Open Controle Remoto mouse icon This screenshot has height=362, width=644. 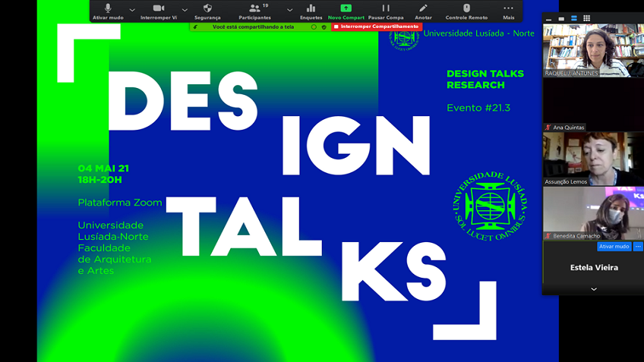[466, 8]
